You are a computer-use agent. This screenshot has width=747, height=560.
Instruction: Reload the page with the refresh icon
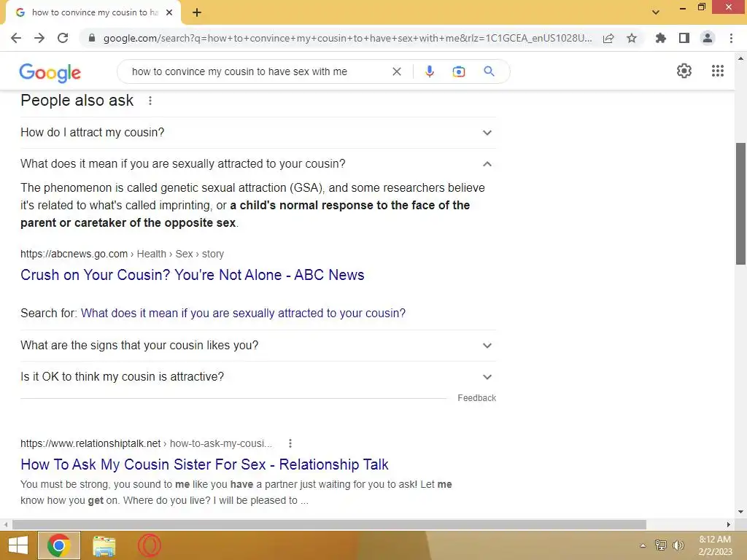pyautogui.click(x=63, y=38)
